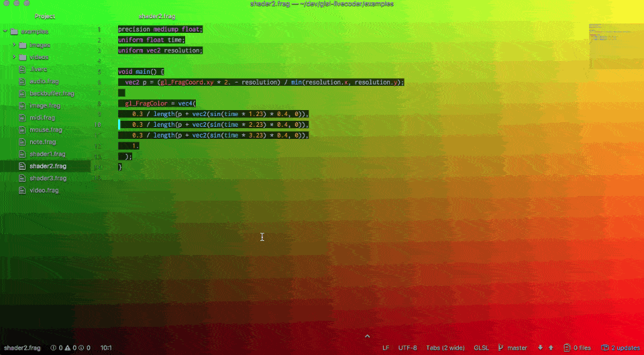
Task: Click the gl_FragCoord.xy token
Action: [x=187, y=82]
